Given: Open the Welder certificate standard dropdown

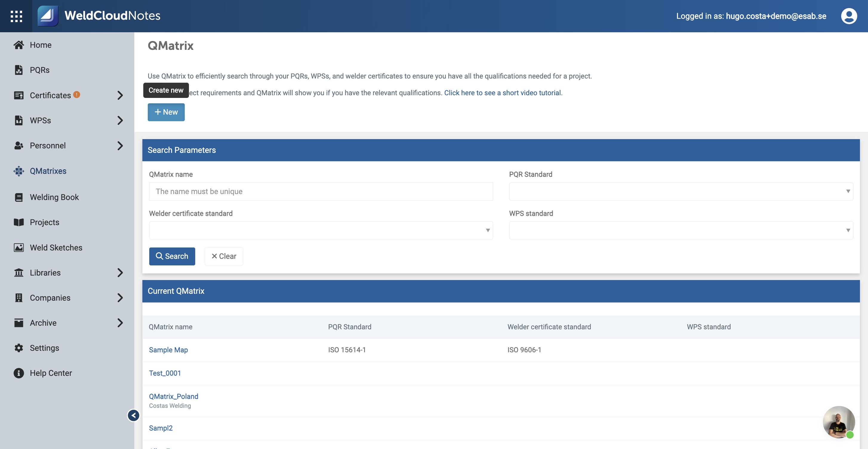Looking at the screenshot, I should tap(321, 230).
